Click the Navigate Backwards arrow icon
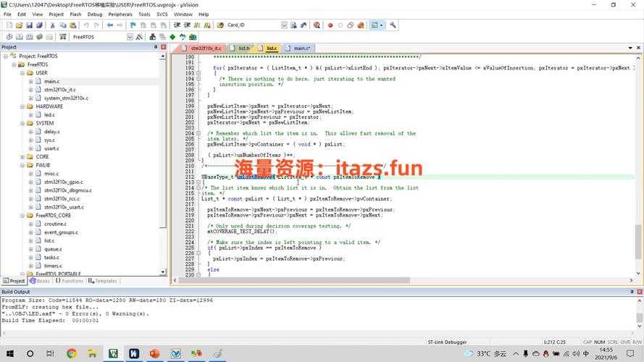Viewport: 644px width, 362px height. pyautogui.click(x=109, y=25)
